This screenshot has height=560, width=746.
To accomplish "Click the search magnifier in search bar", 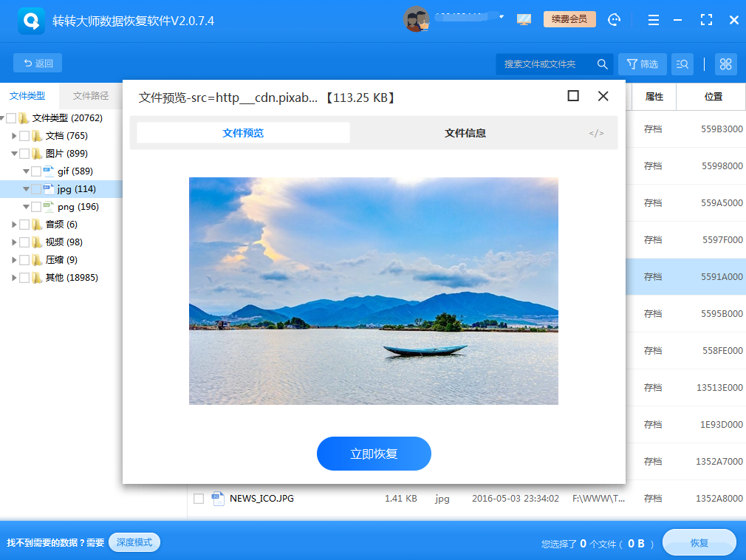I will [x=602, y=64].
